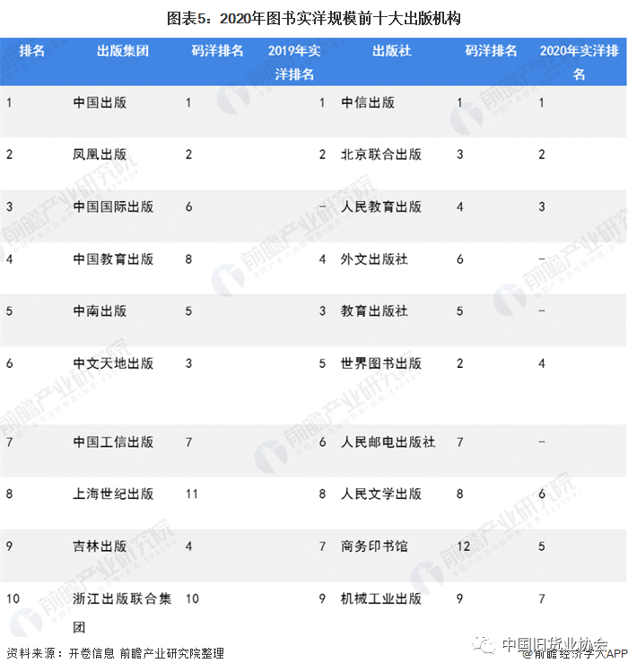Screen dimensions: 628x672
Task: Select the 2020年实洋排名 column header
Action: coord(578,62)
